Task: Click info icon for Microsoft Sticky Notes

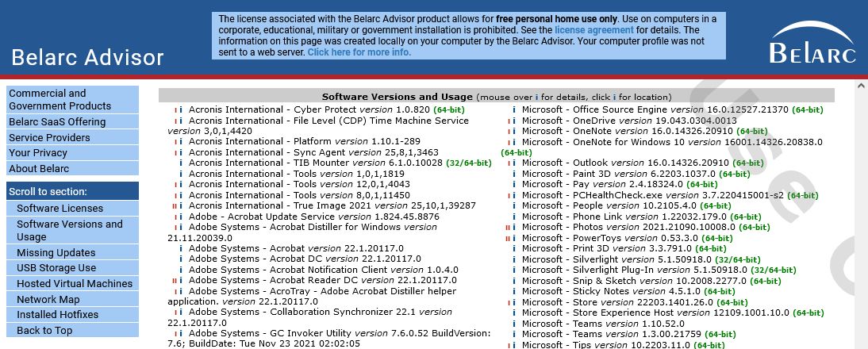Action: pos(513,291)
